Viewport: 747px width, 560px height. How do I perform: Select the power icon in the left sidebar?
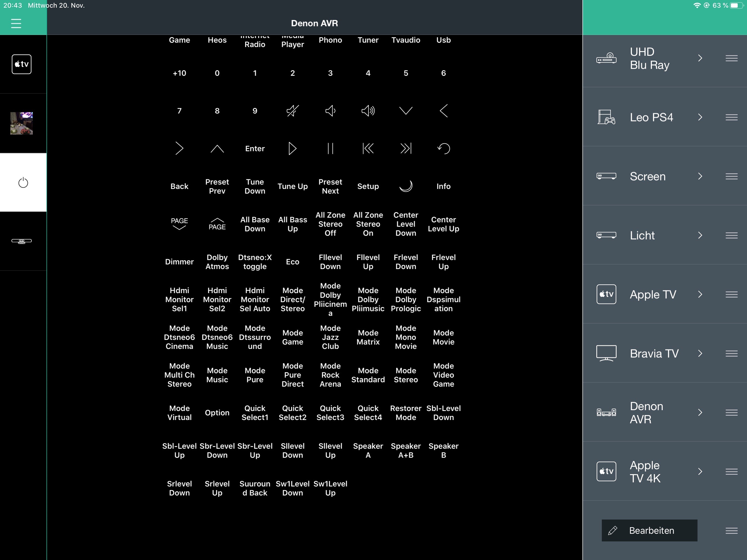[x=23, y=183]
